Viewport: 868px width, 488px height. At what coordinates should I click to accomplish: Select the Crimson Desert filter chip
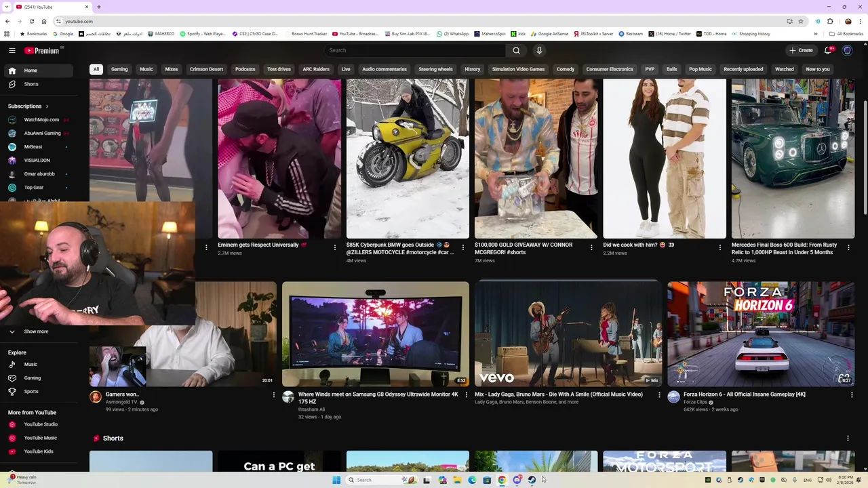coord(206,69)
